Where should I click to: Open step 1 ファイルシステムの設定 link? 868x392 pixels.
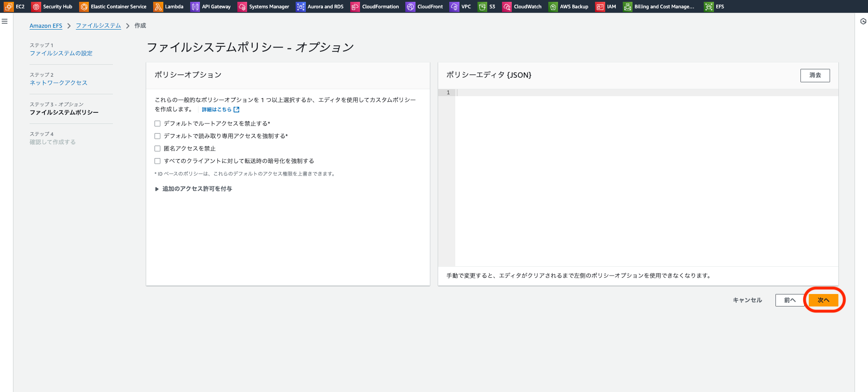click(x=61, y=53)
